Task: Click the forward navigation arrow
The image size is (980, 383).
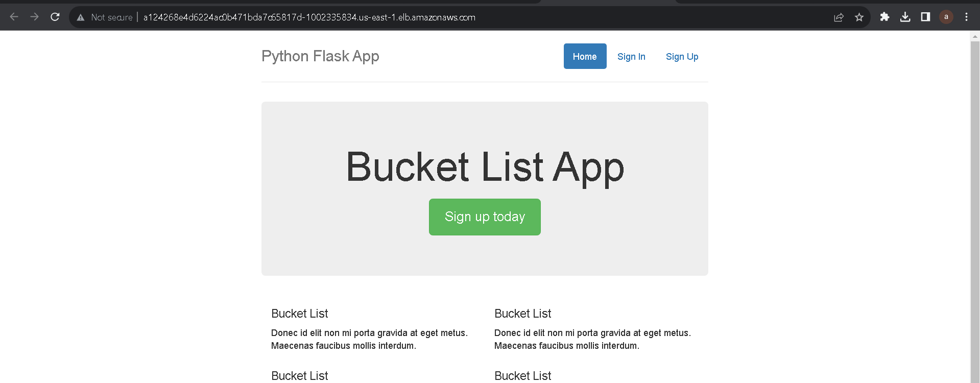Action: (x=34, y=17)
